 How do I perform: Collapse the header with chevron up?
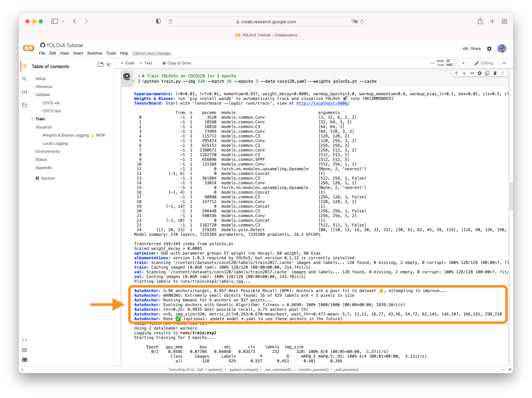(504, 63)
